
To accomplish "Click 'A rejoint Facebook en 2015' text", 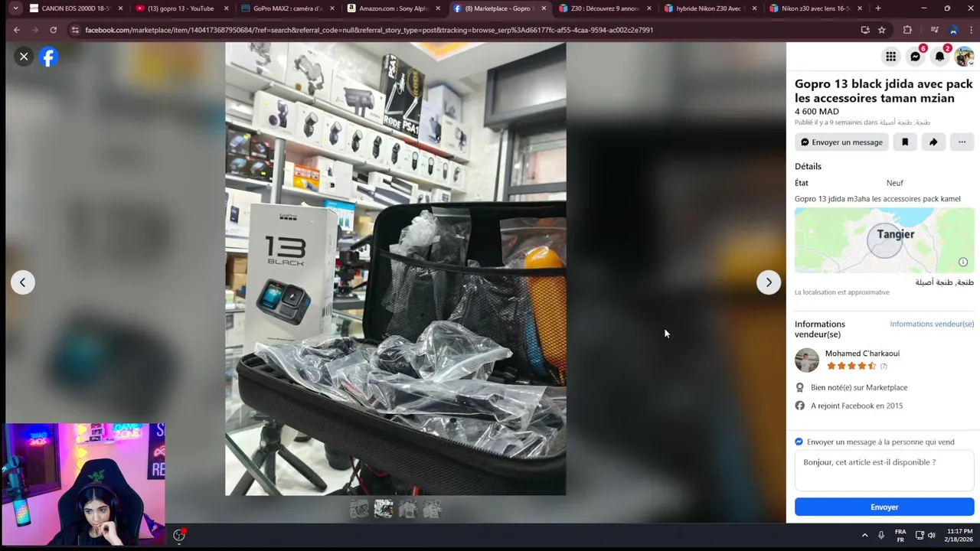I will [857, 406].
